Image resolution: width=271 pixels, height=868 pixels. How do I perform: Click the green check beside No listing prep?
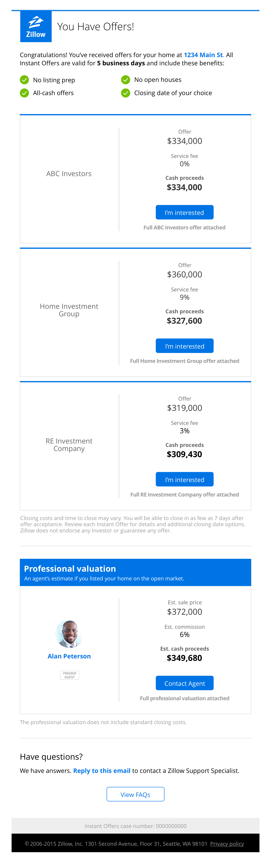pos(24,80)
